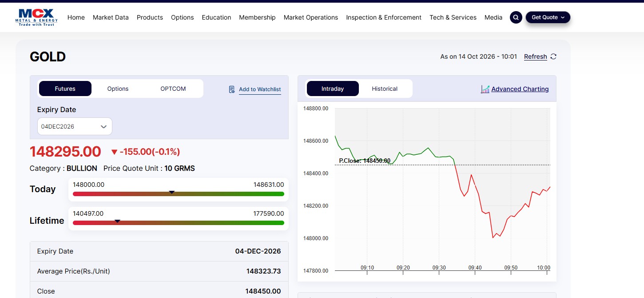Open the search magnifier icon
644x298 pixels.
516,17
